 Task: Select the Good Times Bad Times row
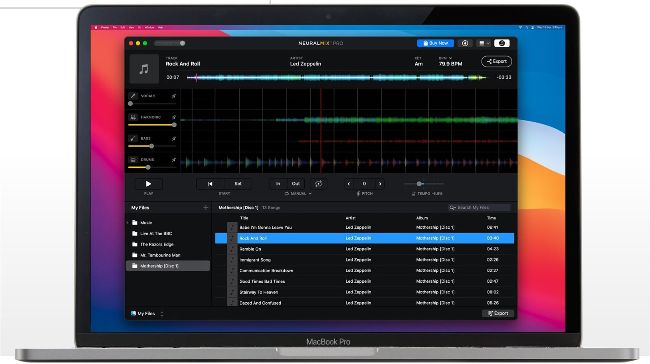364,281
